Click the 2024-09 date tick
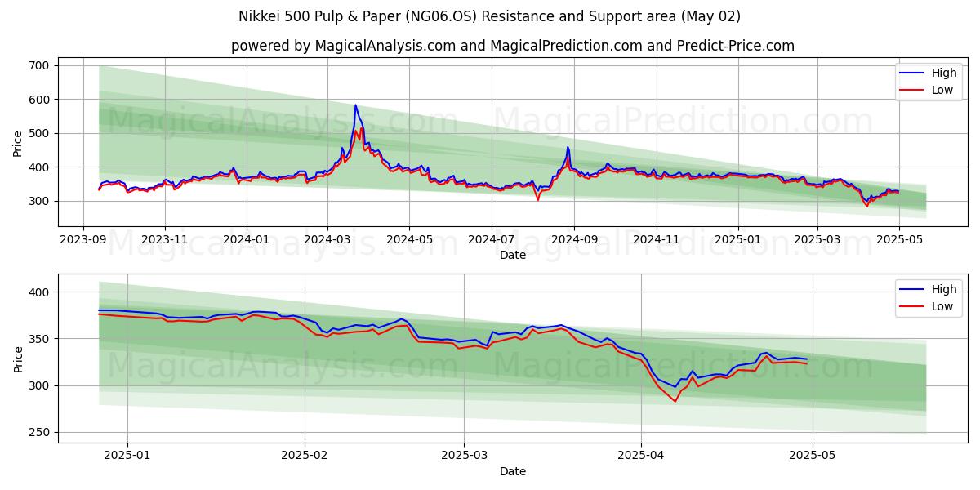 click(x=574, y=239)
